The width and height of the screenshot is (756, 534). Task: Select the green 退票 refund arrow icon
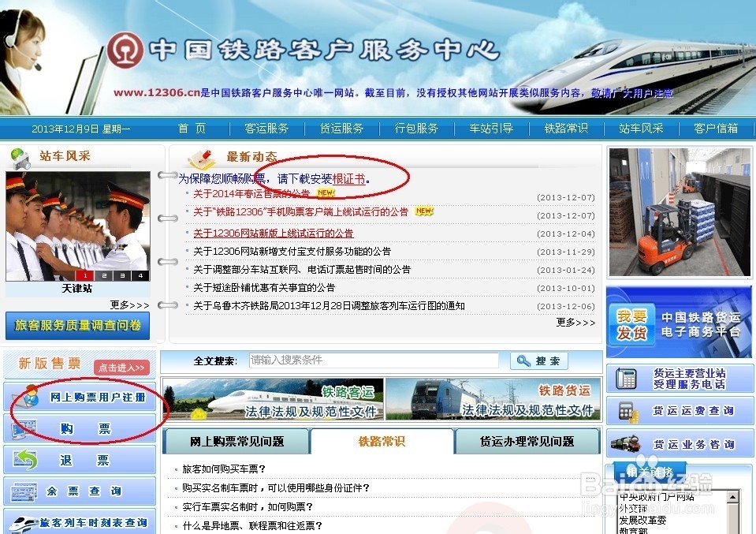[x=24, y=457]
